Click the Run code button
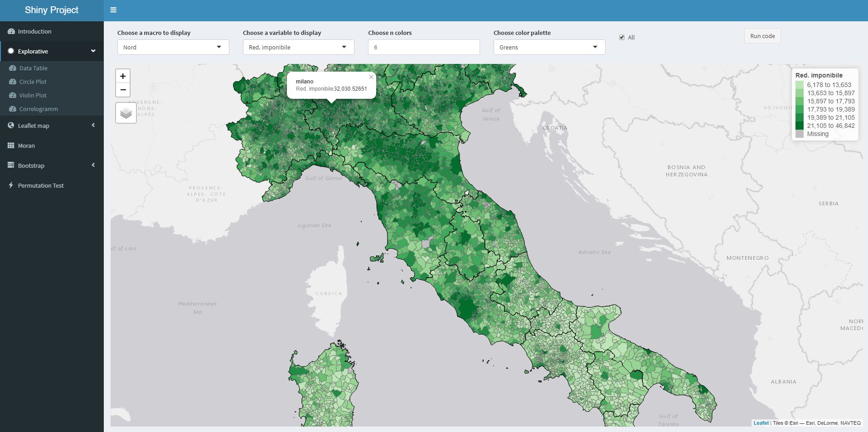This screenshot has height=432, width=868. click(762, 36)
